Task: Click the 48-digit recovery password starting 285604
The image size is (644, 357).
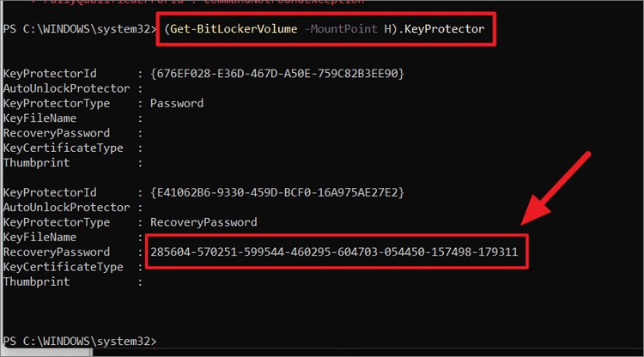Action: pyautogui.click(x=334, y=252)
